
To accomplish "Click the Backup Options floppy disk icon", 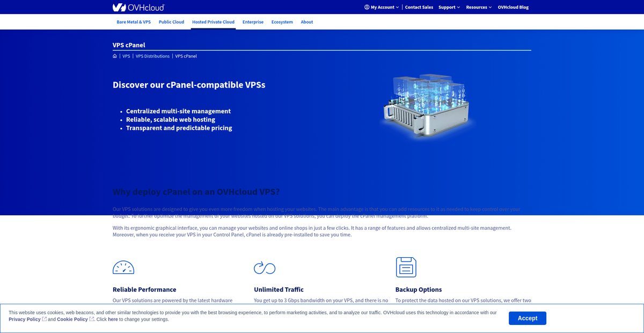I will [406, 267].
